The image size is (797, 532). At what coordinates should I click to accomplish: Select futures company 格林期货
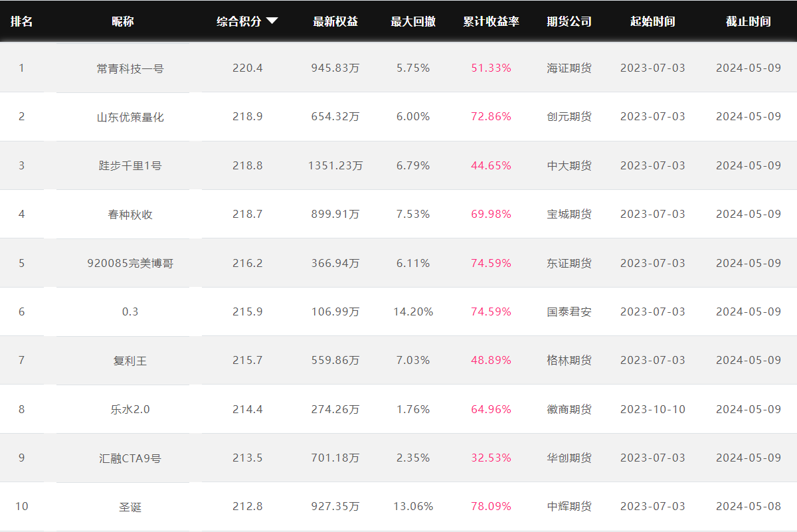coord(569,360)
